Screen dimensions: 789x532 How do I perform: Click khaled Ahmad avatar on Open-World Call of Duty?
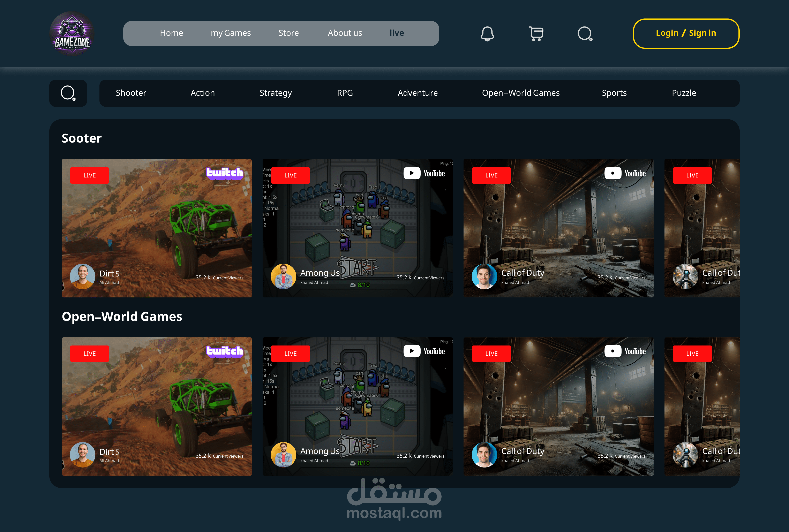(x=484, y=455)
